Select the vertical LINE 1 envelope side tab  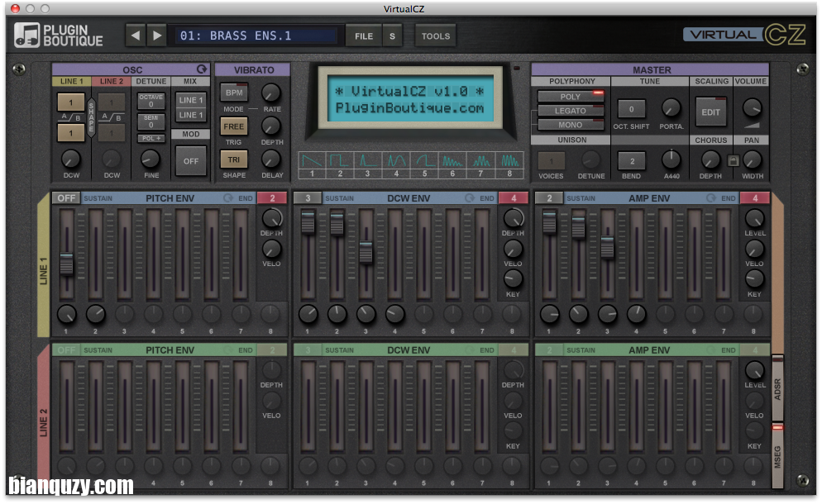pyautogui.click(x=44, y=265)
